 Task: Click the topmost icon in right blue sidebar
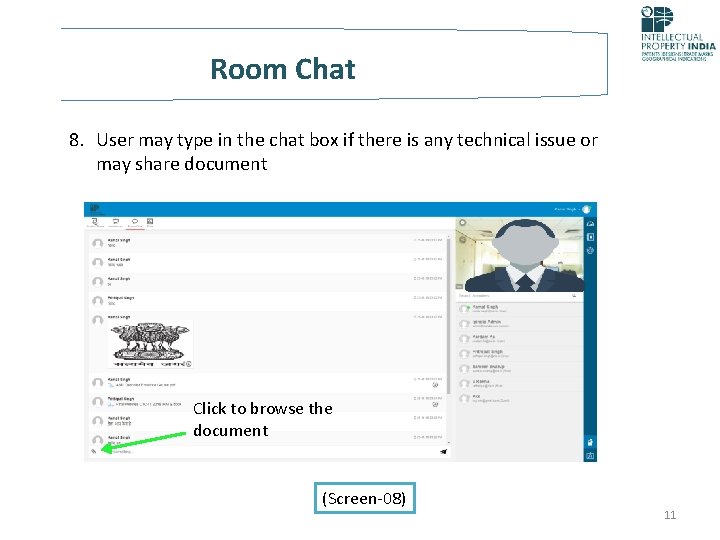(x=590, y=224)
